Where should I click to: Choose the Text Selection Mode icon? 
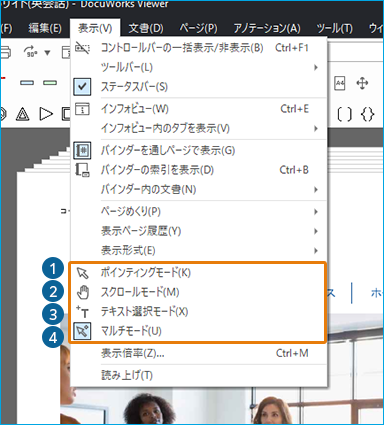[x=82, y=312]
